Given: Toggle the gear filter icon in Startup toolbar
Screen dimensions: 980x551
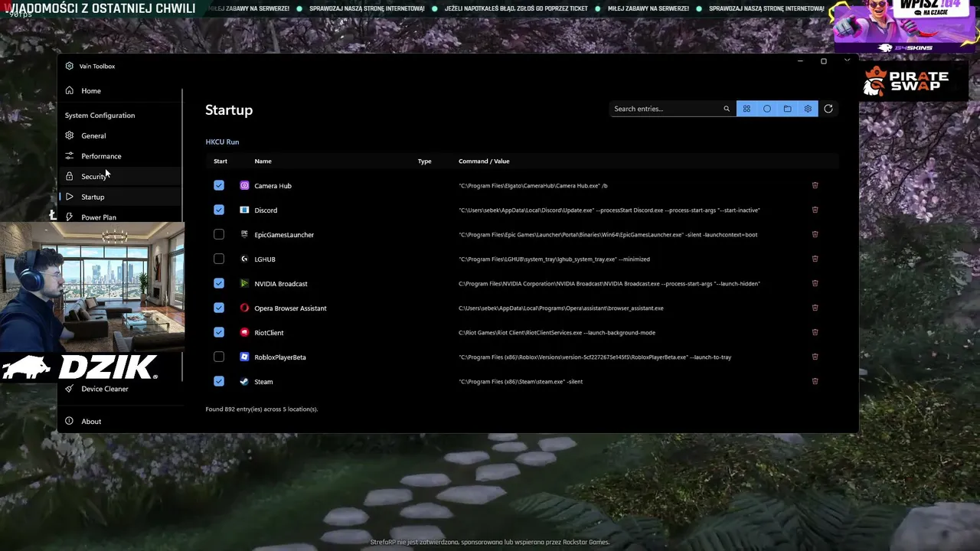Looking at the screenshot, I should [808, 109].
